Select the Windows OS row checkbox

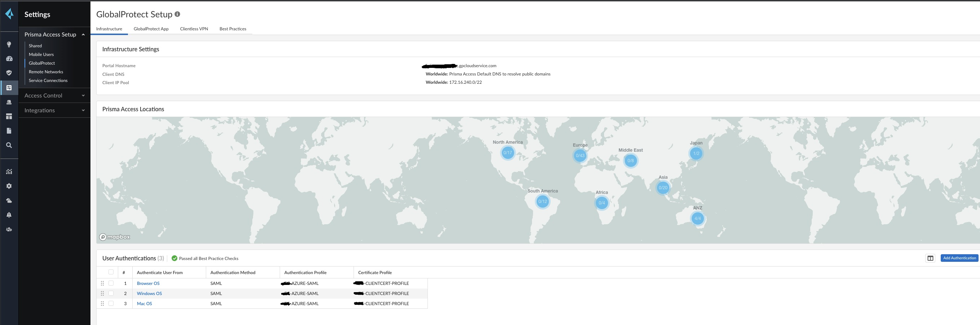tap(111, 293)
